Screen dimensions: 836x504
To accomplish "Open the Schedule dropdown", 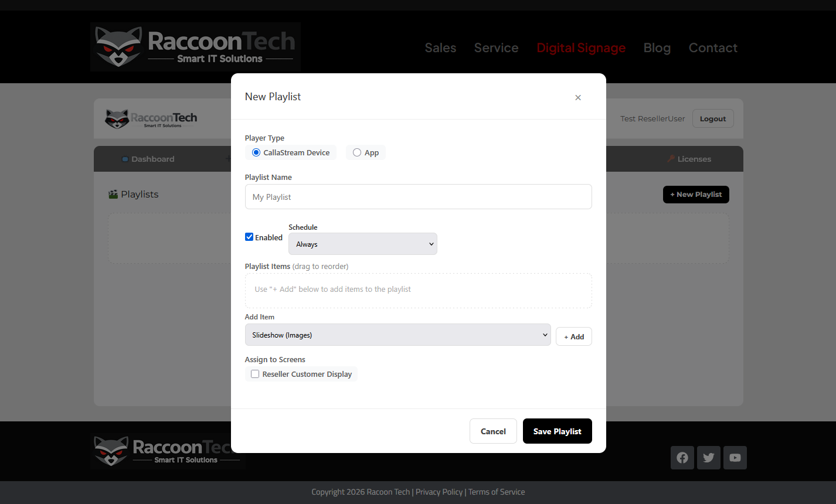I will [362, 244].
